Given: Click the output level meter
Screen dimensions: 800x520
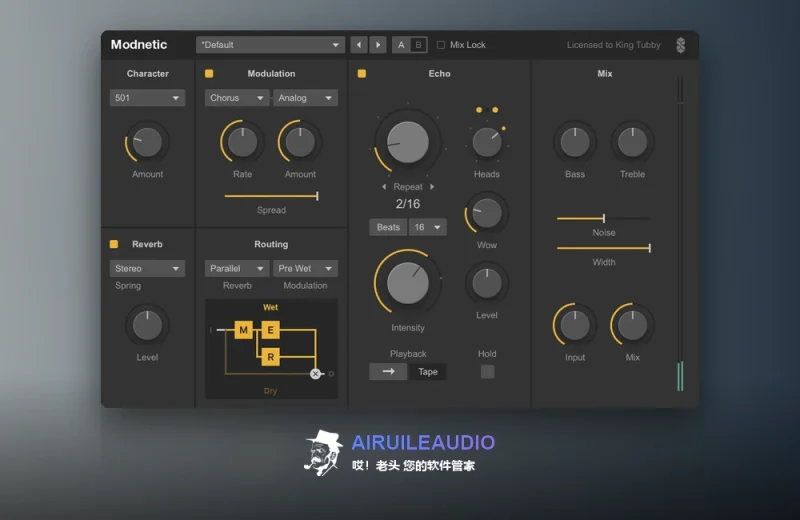Looking at the screenshot, I should pyautogui.click(x=680, y=234).
